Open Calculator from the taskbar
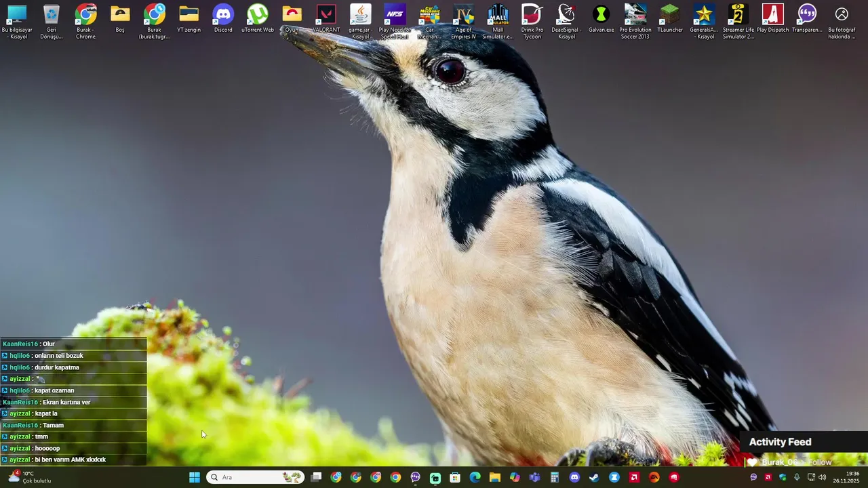 coord(555,477)
